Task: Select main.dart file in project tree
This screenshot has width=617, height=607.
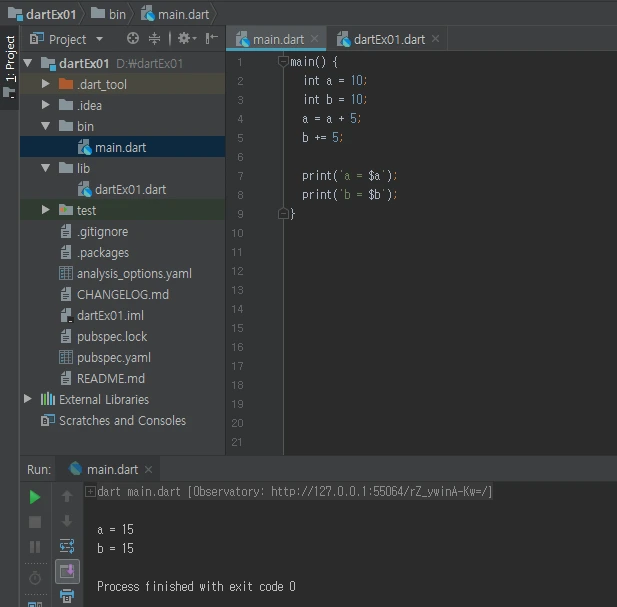Action: pyautogui.click(x=122, y=147)
